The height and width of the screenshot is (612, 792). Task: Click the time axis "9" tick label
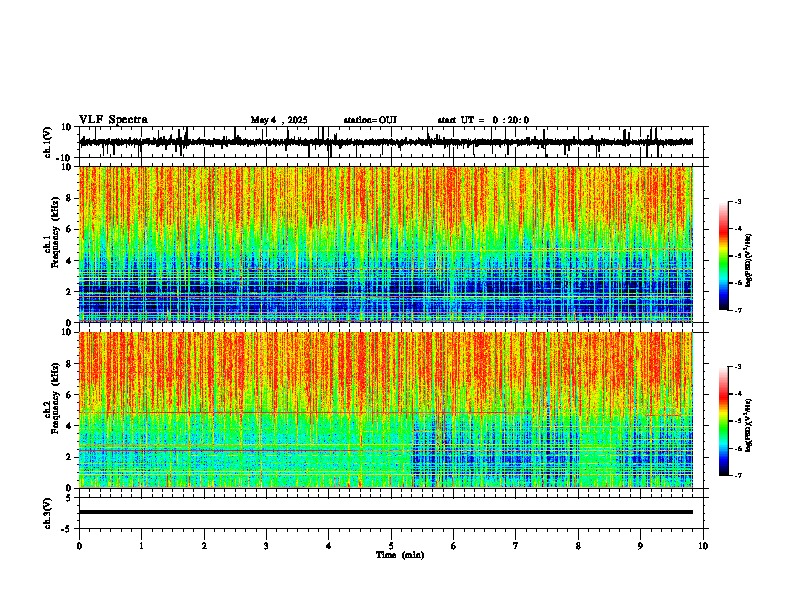click(x=640, y=546)
